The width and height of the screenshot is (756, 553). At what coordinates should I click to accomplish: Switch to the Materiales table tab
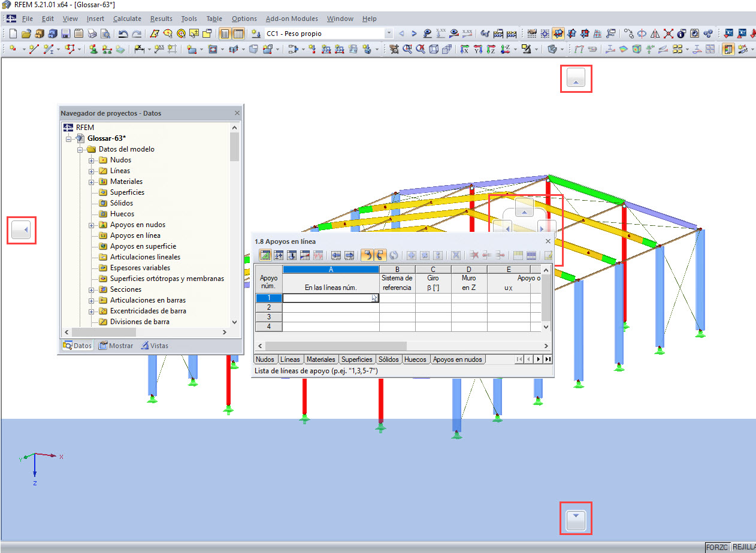[x=321, y=359]
